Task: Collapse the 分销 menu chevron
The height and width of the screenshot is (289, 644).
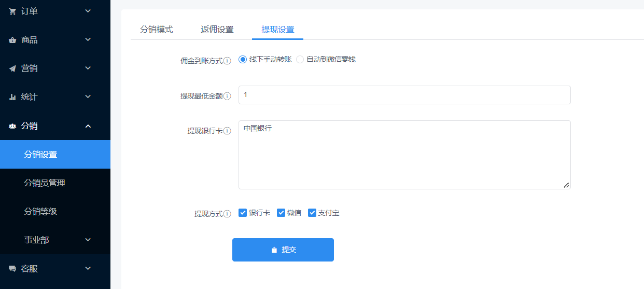Action: coord(88,126)
